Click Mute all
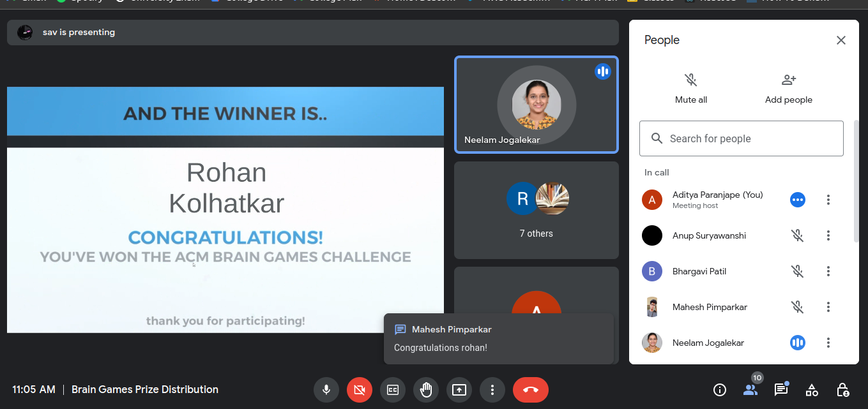 pos(691,88)
